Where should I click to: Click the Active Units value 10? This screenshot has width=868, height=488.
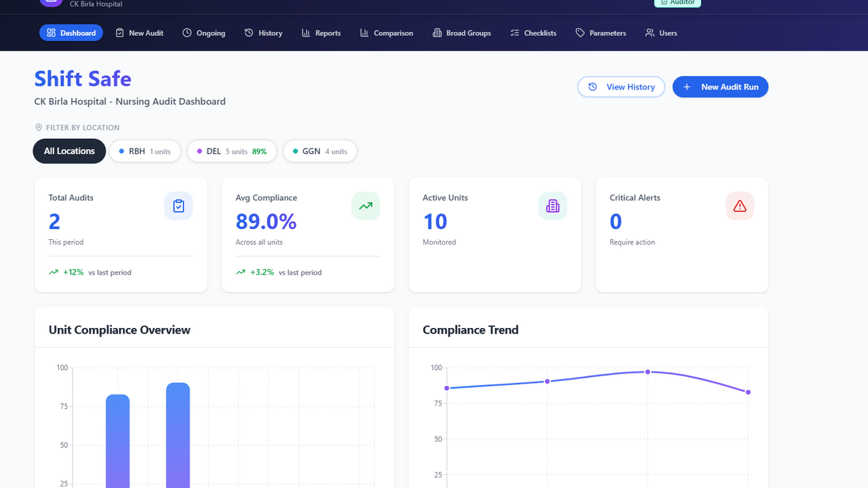point(435,222)
